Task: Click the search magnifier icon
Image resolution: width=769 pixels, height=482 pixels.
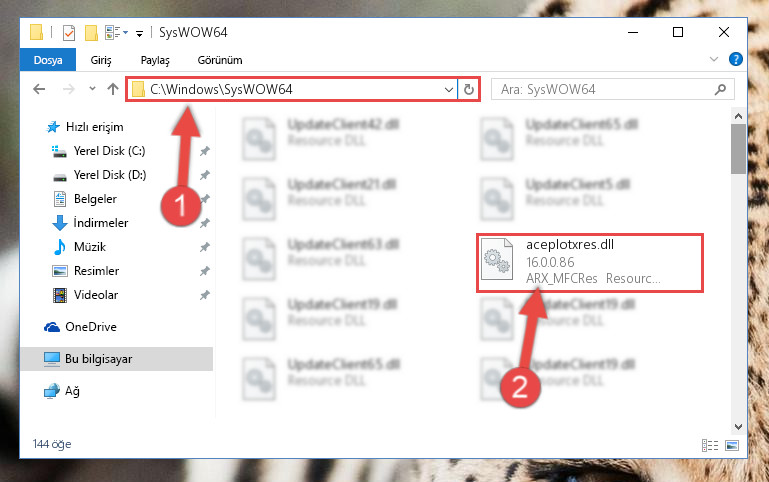Action: point(720,89)
